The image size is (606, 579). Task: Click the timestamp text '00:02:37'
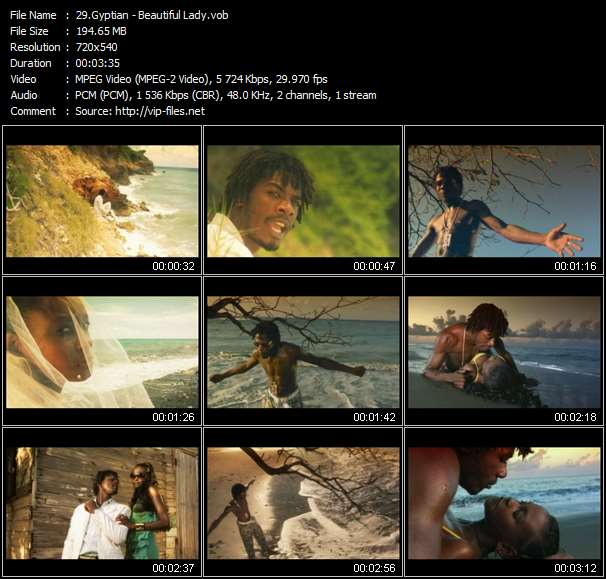click(174, 568)
